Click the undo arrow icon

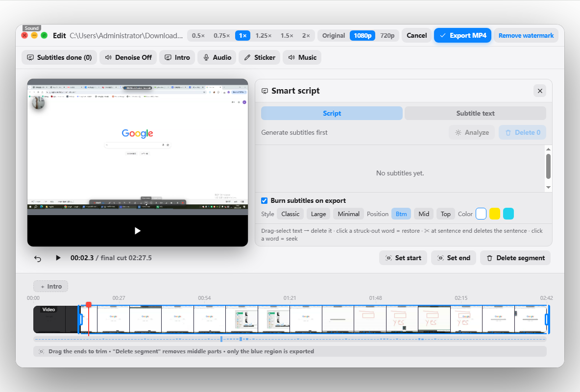point(38,258)
